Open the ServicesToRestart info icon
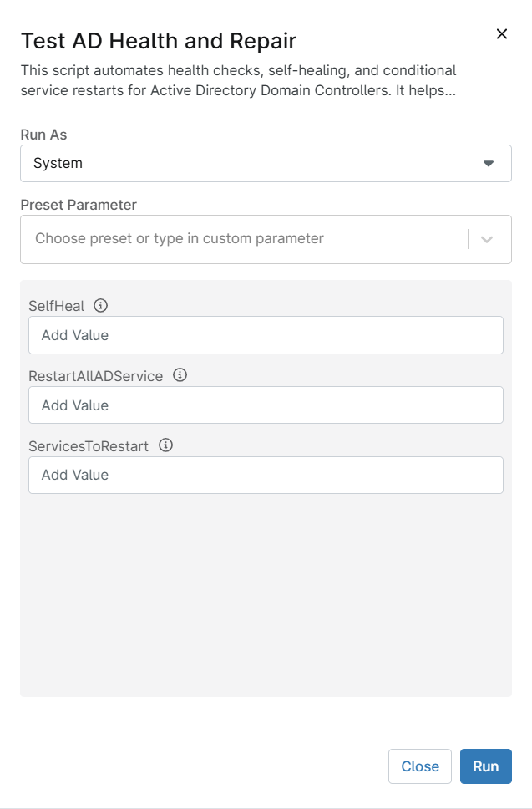This screenshot has height=809, width=532. [x=165, y=445]
